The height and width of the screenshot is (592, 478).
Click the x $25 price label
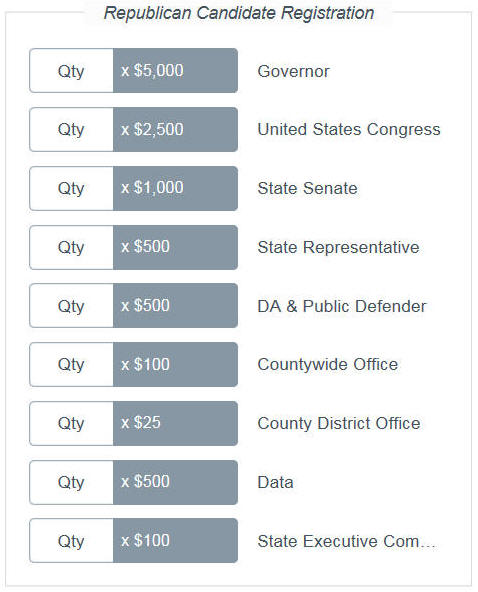[141, 422]
